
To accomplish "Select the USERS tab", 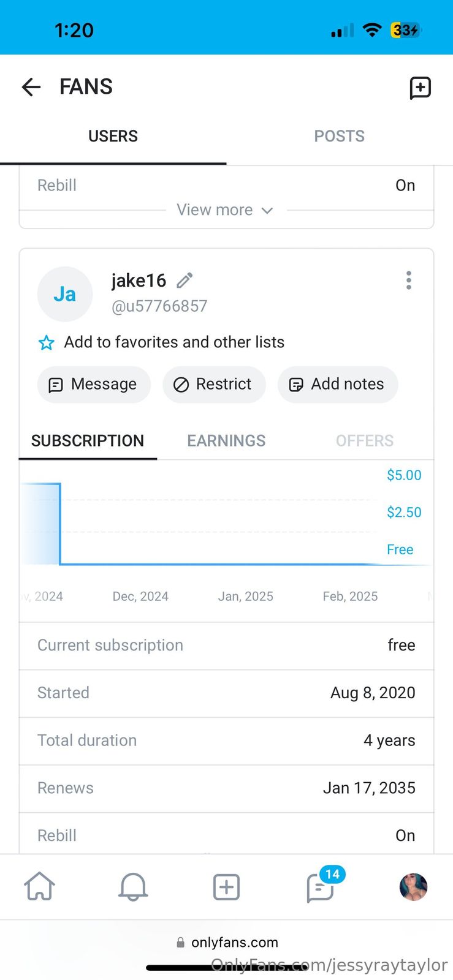I will pos(113,136).
